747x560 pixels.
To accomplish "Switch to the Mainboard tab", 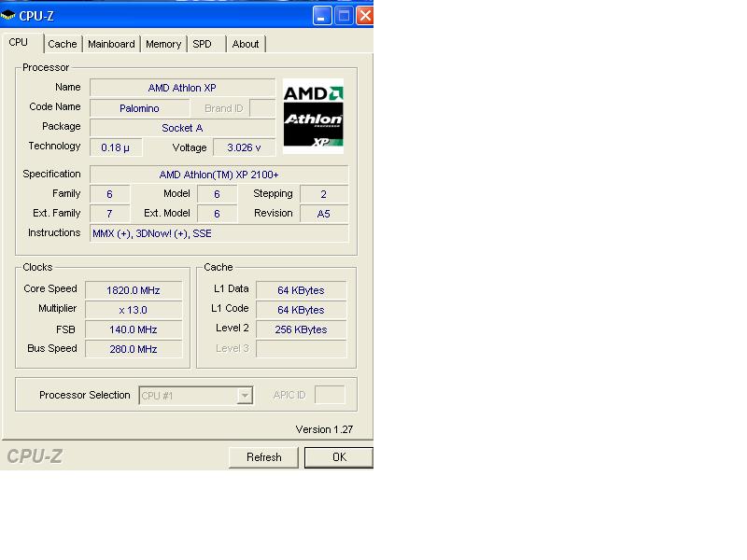I will (111, 44).
